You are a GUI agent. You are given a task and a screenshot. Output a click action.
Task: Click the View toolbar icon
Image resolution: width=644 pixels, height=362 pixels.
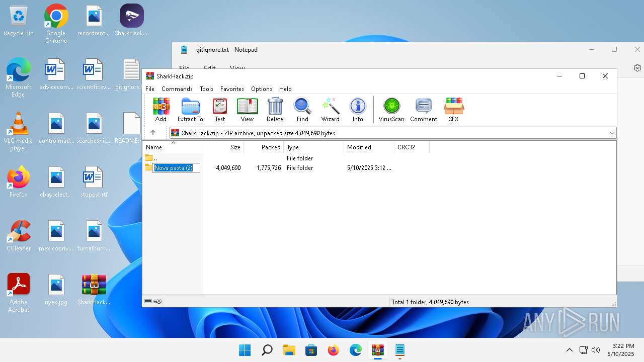pyautogui.click(x=247, y=110)
